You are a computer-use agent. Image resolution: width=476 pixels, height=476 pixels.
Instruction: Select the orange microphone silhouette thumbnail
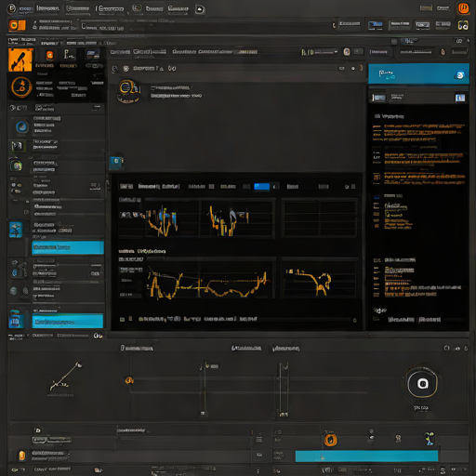[20, 59]
